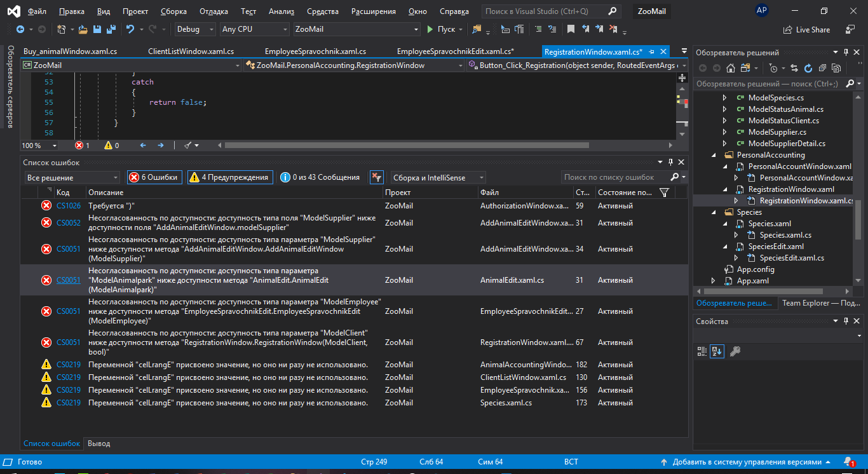Open the CS0052 error code link
The width and height of the screenshot is (868, 474).
(x=69, y=222)
